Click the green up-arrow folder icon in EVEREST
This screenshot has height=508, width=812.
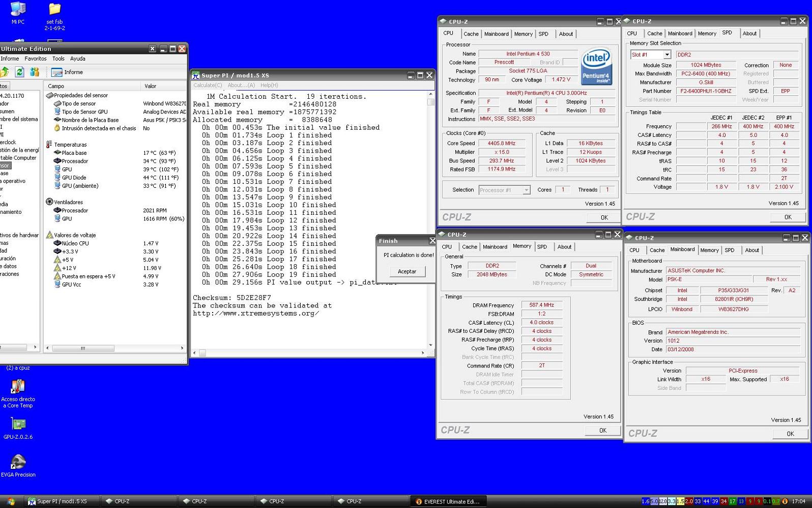click(x=5, y=72)
